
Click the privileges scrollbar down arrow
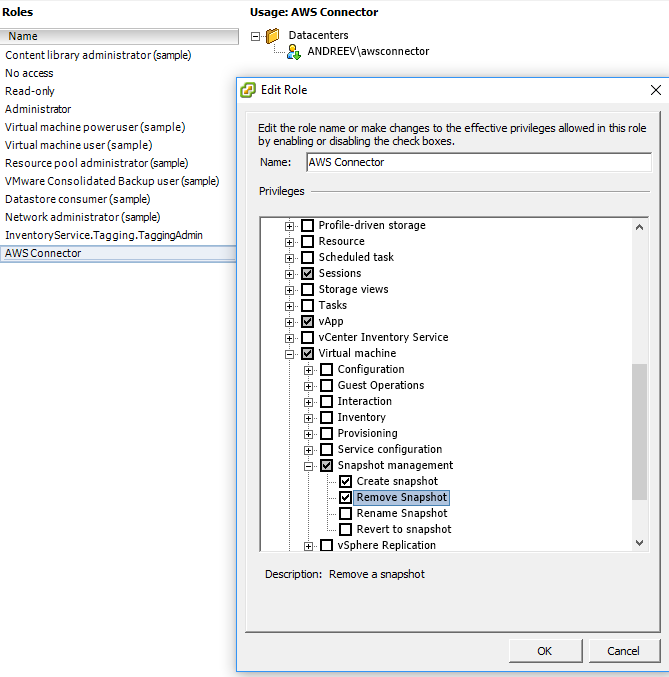640,543
